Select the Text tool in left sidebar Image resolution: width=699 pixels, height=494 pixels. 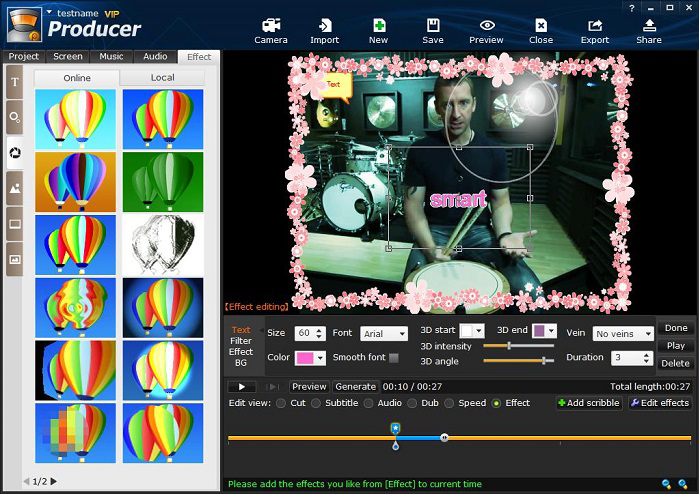tap(15, 81)
